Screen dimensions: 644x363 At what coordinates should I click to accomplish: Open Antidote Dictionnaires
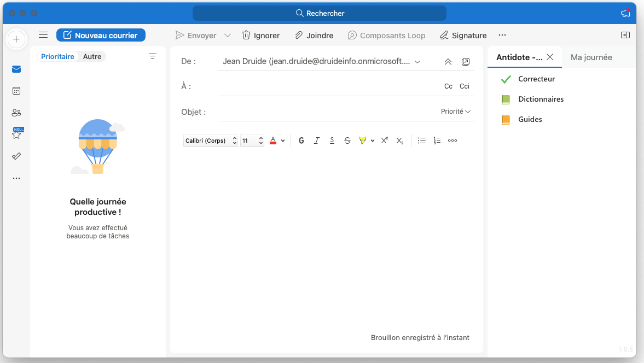[506, 99]
